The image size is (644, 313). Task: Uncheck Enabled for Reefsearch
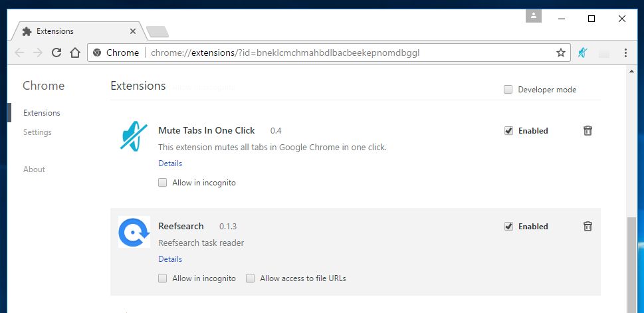pos(508,227)
